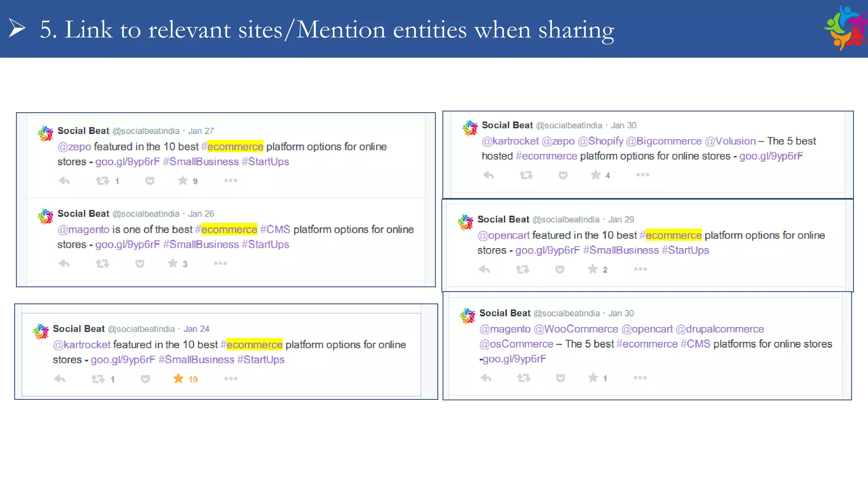Click #StartUps hashtag in Jan 29 tweet

point(685,250)
